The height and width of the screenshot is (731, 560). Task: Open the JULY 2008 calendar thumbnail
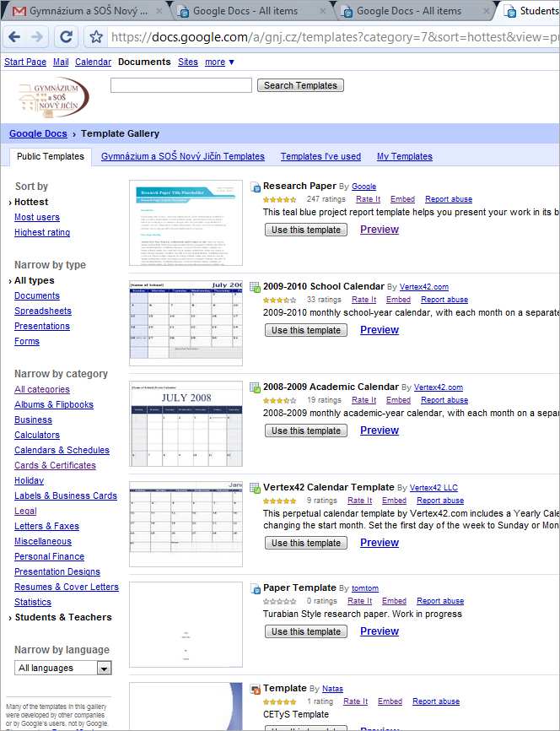[x=186, y=424]
